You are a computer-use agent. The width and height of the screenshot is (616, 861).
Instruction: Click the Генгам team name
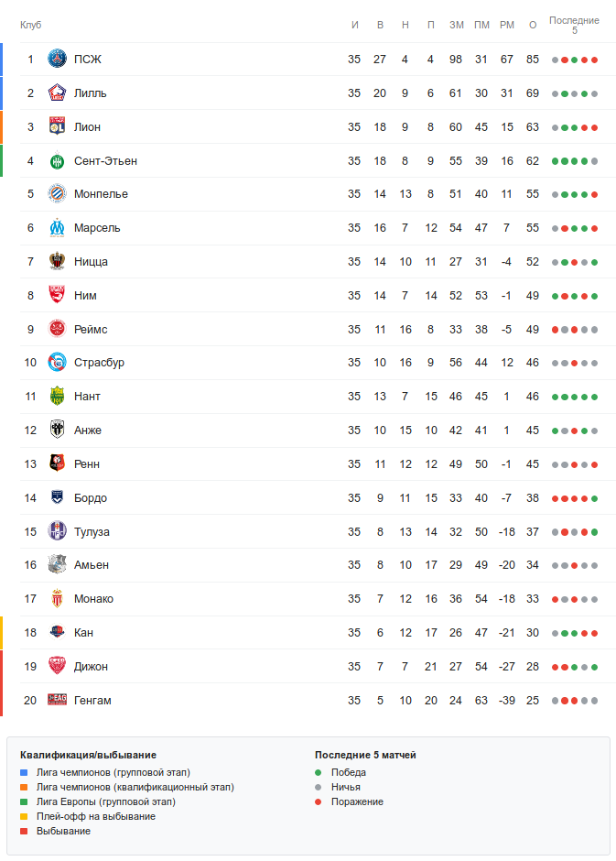92,701
